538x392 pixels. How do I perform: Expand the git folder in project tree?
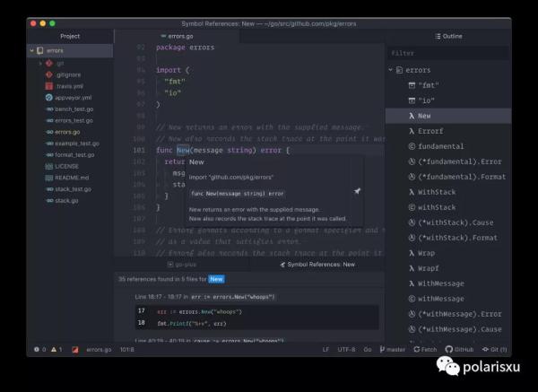pos(40,63)
